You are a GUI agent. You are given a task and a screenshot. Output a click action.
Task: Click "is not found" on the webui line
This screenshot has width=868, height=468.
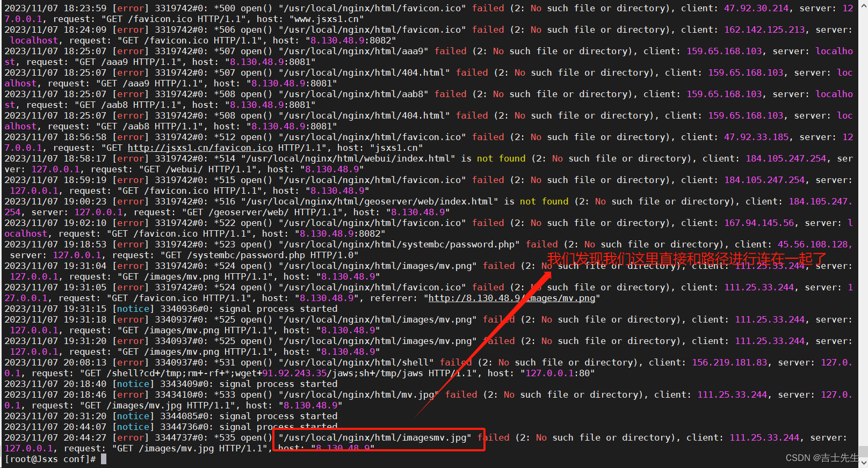coord(493,158)
